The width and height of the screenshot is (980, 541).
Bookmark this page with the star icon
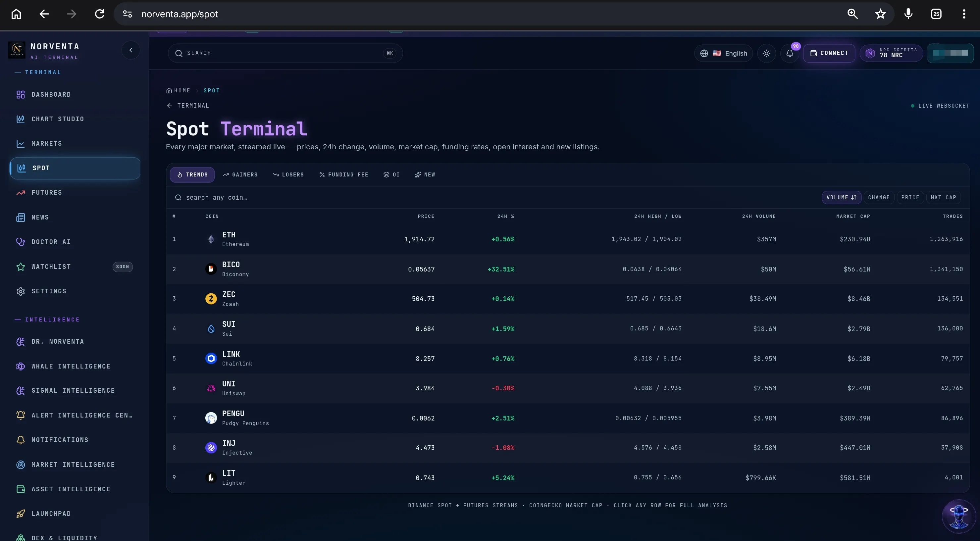(x=880, y=14)
